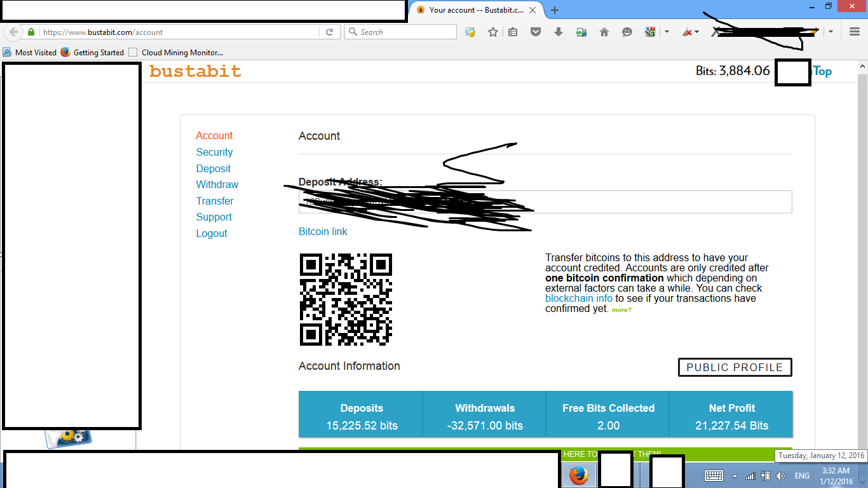Click the S3 extension toolbar icon
The width and height of the screenshot is (868, 488).
tap(650, 32)
